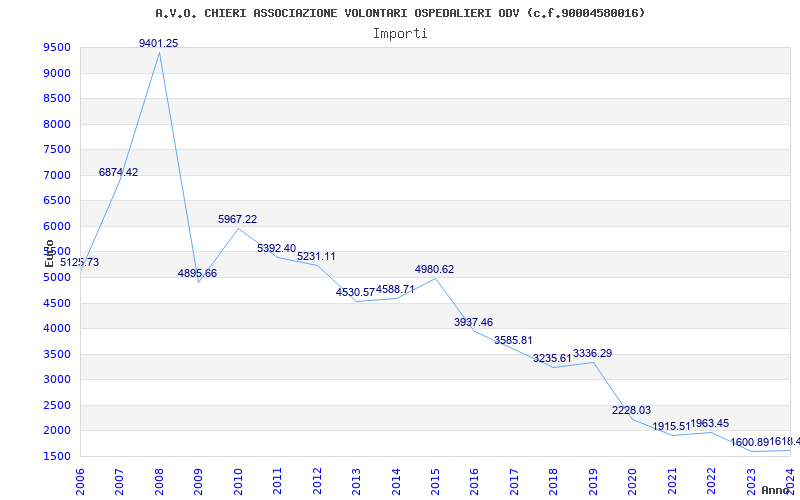Click the 2018 year axis label

click(554, 482)
